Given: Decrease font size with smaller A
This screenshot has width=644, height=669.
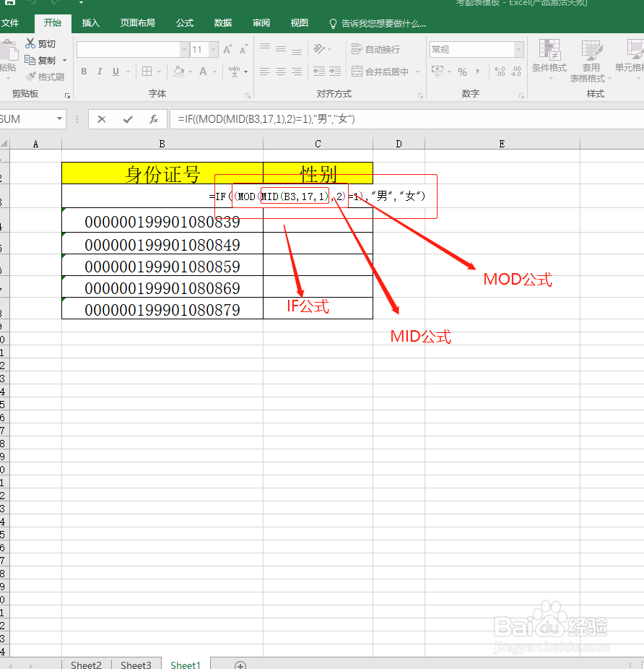Looking at the screenshot, I should 243,50.
